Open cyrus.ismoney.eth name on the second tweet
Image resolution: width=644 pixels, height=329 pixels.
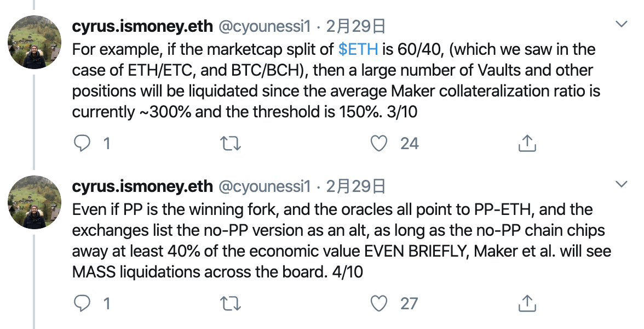142,186
